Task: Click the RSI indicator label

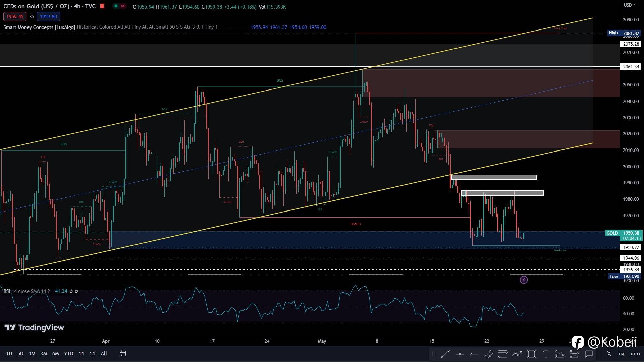Action: (x=7, y=291)
